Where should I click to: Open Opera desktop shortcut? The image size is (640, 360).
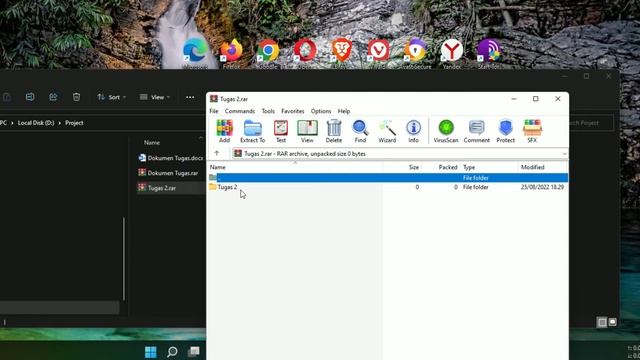(x=305, y=53)
